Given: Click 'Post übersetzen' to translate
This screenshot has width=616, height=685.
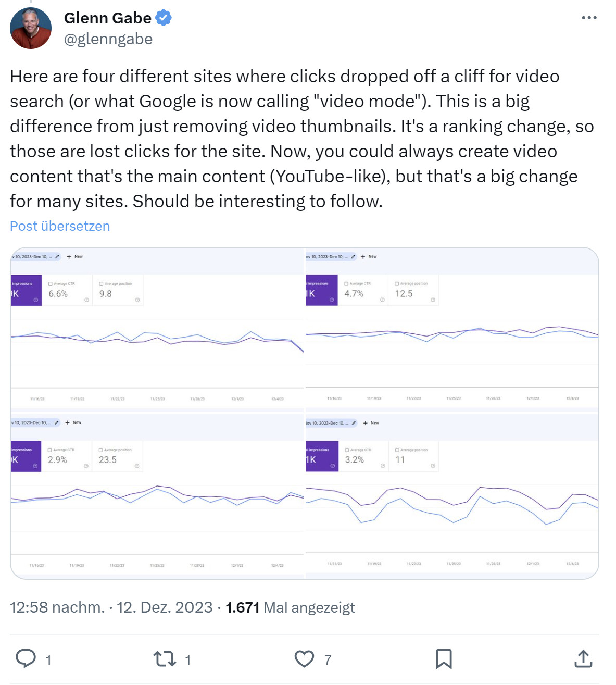Looking at the screenshot, I should 60,226.
